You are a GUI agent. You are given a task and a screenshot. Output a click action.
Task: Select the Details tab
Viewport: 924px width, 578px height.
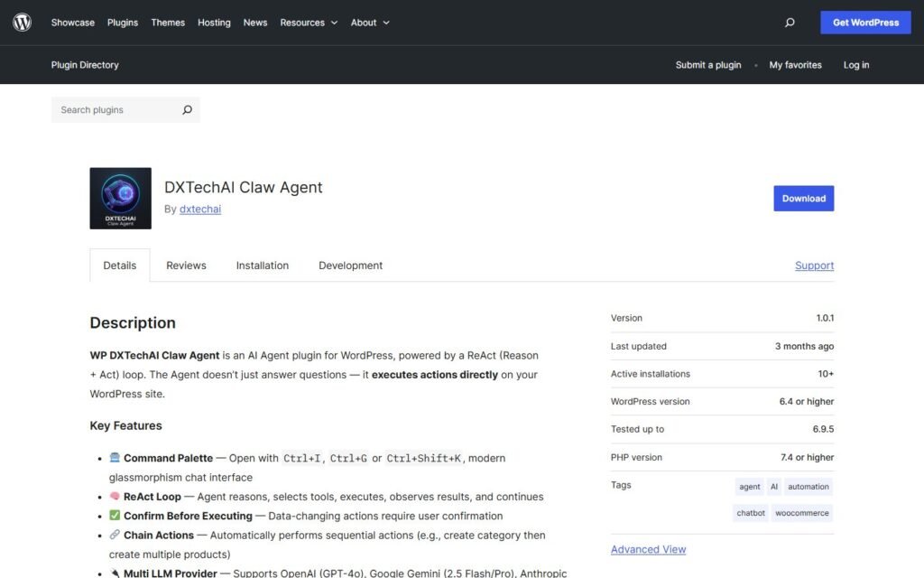tap(120, 266)
